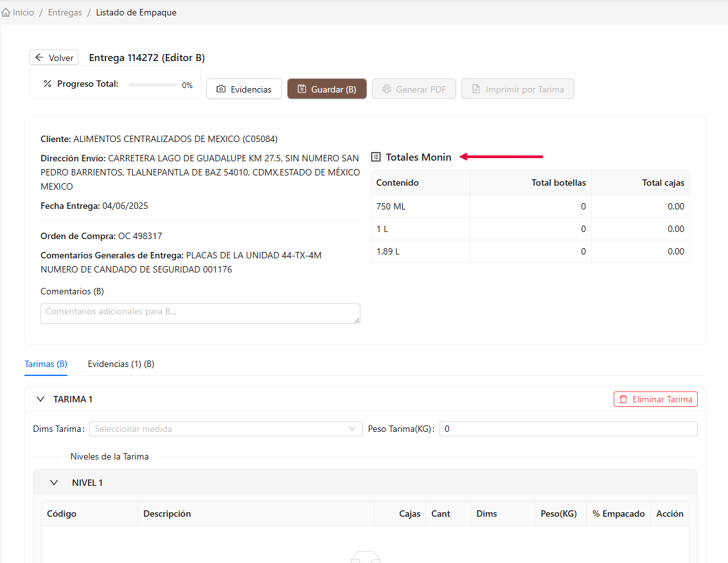Click the Contenido column header
This screenshot has width=728, height=563.
(x=421, y=183)
